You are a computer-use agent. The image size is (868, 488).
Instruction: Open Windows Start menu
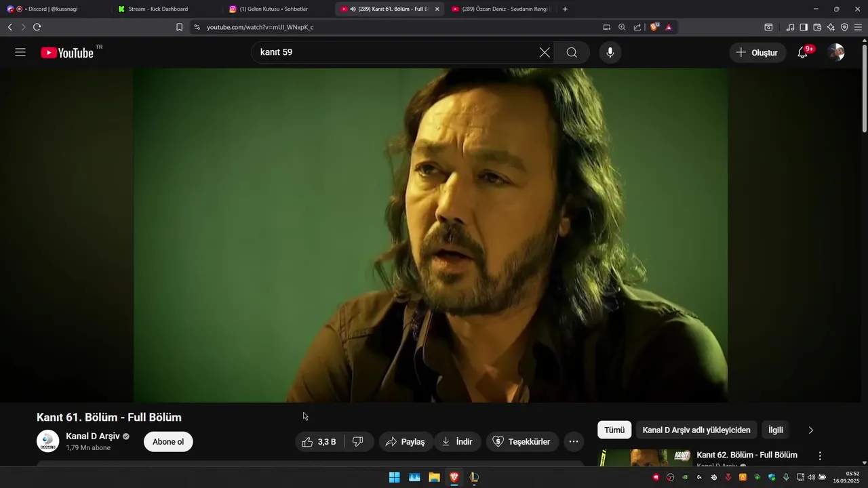[x=394, y=477]
